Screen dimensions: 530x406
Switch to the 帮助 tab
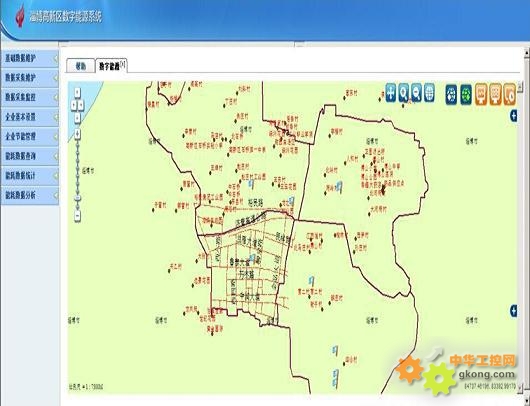click(x=80, y=66)
